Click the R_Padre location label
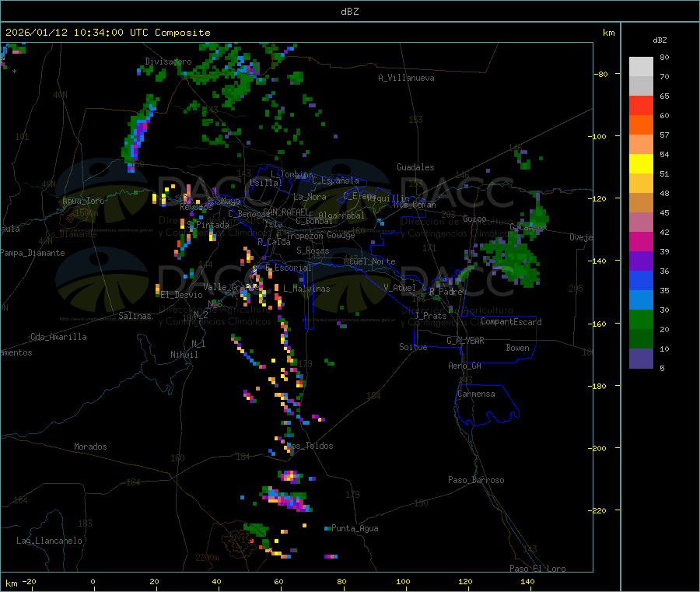Viewport: 700px width, 592px height. point(446,292)
